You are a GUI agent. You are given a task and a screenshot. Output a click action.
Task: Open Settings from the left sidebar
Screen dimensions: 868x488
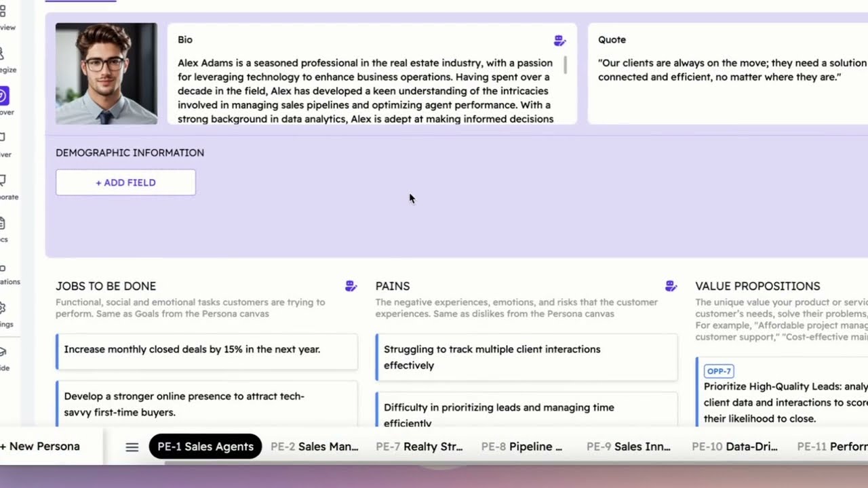coord(4,313)
